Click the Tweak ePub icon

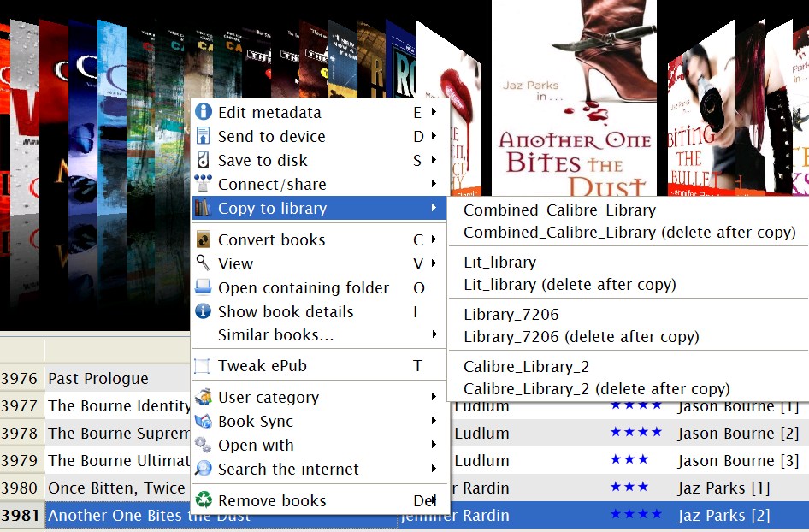[202, 365]
